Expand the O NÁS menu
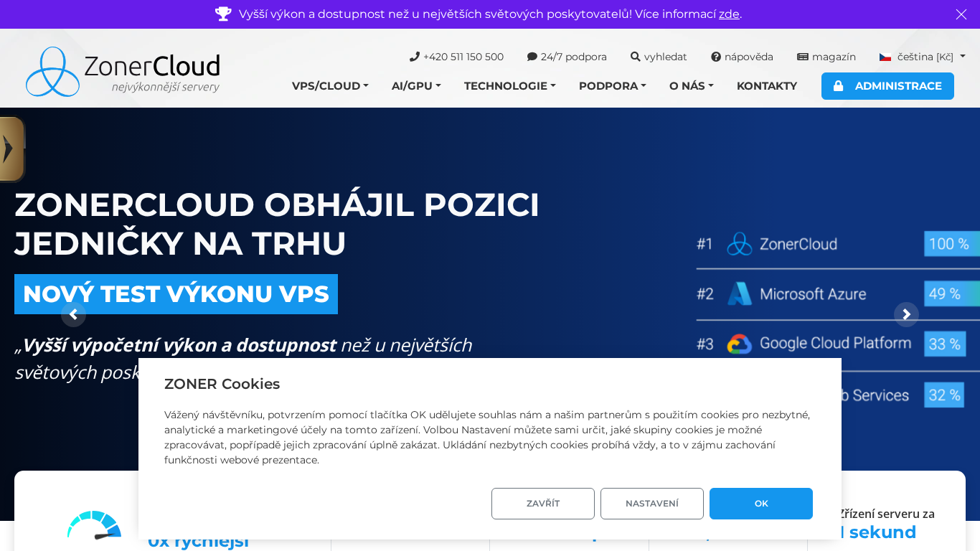 (x=692, y=86)
